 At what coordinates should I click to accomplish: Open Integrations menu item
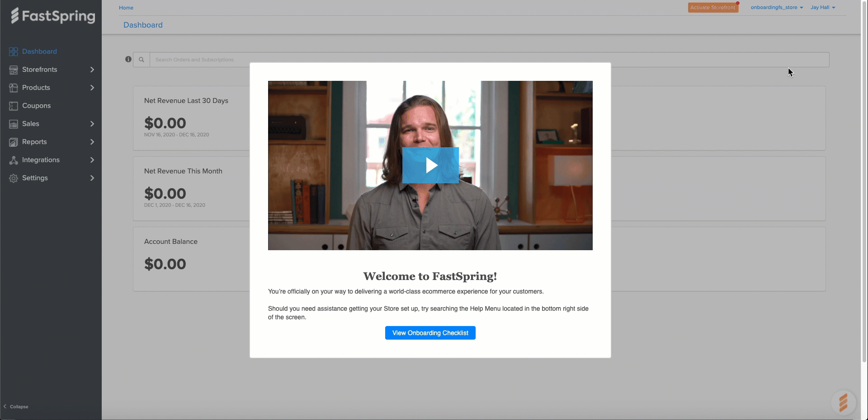(41, 160)
